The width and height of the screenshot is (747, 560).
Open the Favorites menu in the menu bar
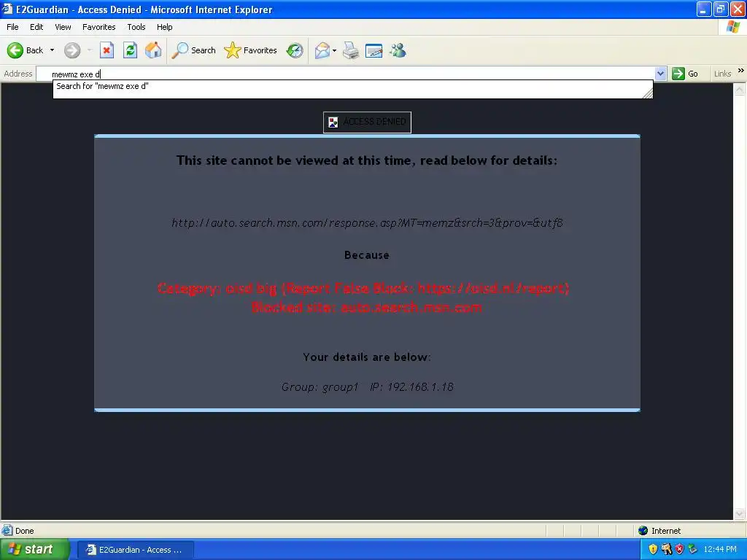tap(98, 27)
